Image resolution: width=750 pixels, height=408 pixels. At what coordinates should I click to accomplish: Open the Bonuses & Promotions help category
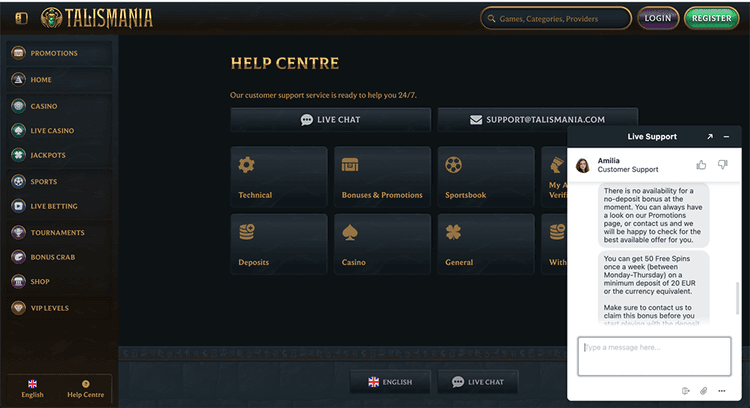pos(382,176)
